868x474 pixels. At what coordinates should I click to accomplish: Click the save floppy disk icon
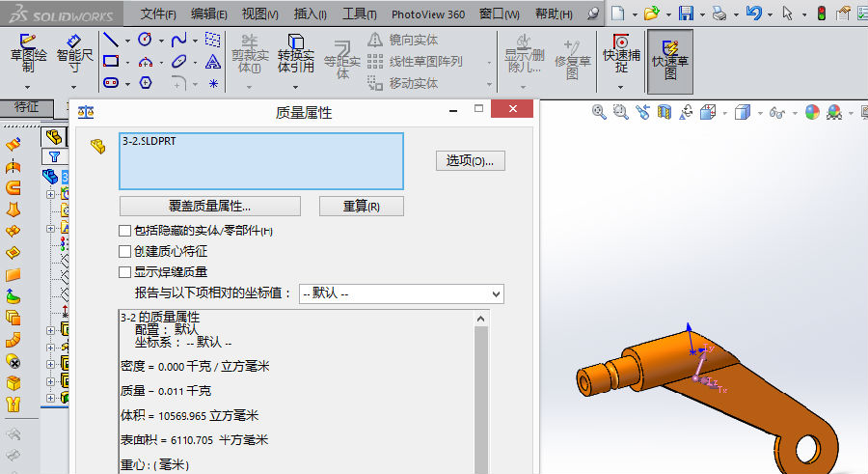click(686, 14)
